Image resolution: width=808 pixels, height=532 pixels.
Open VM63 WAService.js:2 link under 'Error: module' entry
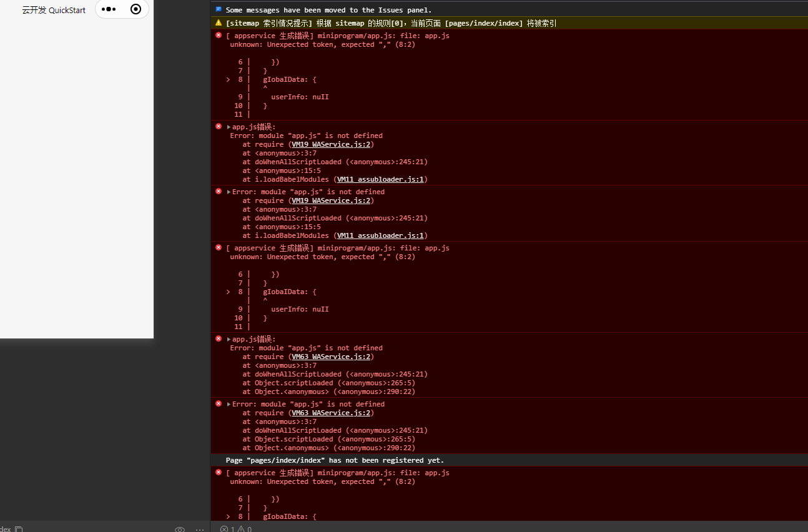(332, 413)
